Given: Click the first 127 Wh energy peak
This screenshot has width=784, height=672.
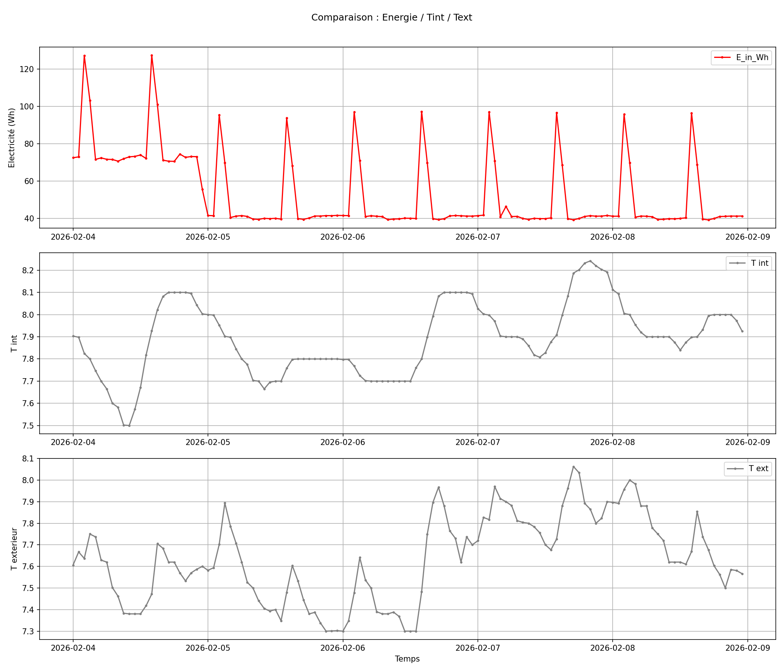Looking at the screenshot, I should [x=84, y=56].
